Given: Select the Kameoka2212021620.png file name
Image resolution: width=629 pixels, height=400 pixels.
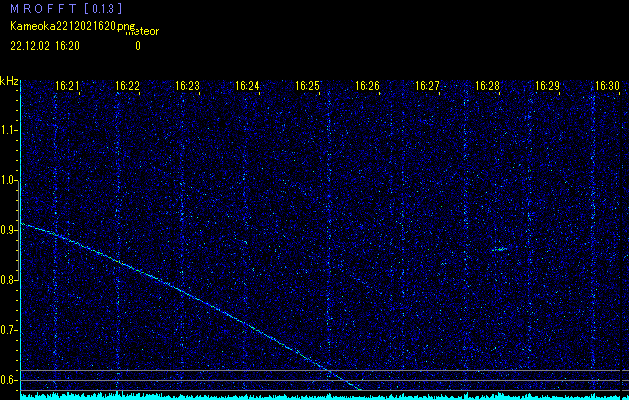Looking at the screenshot, I should pyautogui.click(x=73, y=26).
